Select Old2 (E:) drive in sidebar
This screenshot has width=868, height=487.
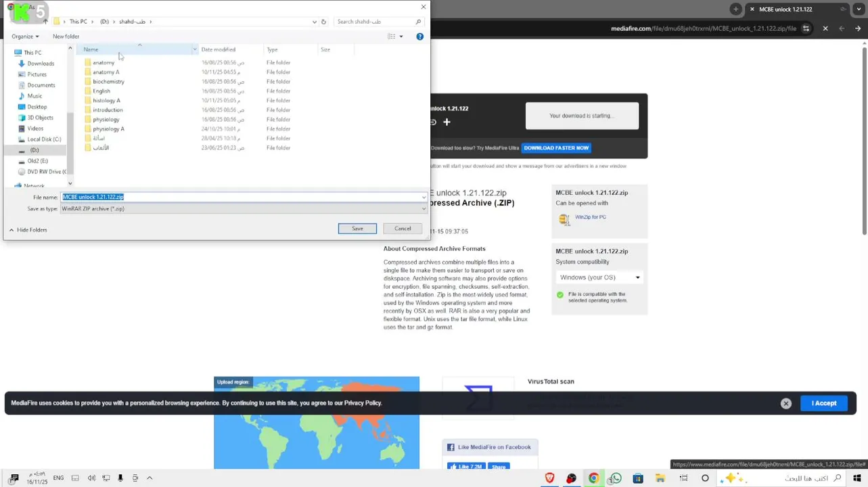pos(37,161)
